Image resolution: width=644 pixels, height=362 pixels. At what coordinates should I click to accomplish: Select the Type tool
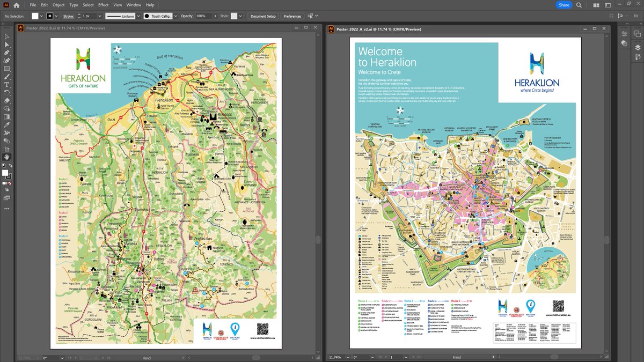pyautogui.click(x=7, y=85)
